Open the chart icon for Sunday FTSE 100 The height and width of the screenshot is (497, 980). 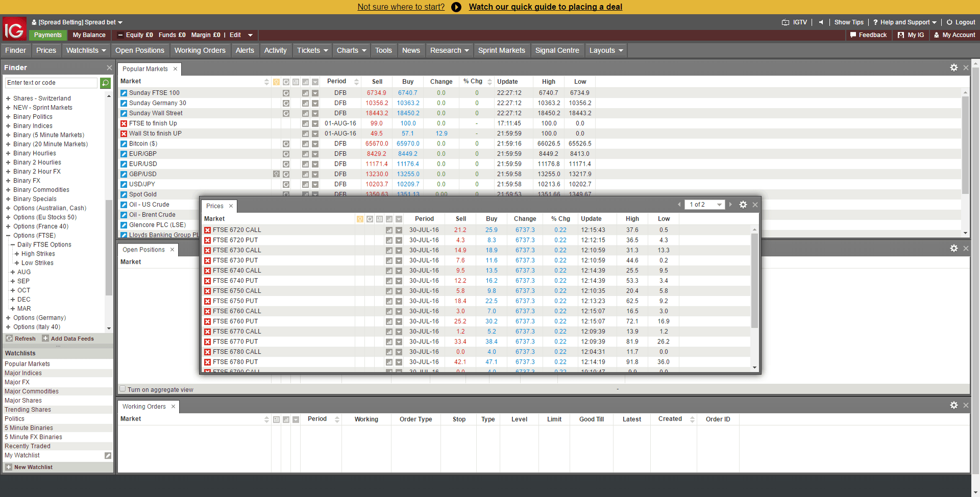305,93
